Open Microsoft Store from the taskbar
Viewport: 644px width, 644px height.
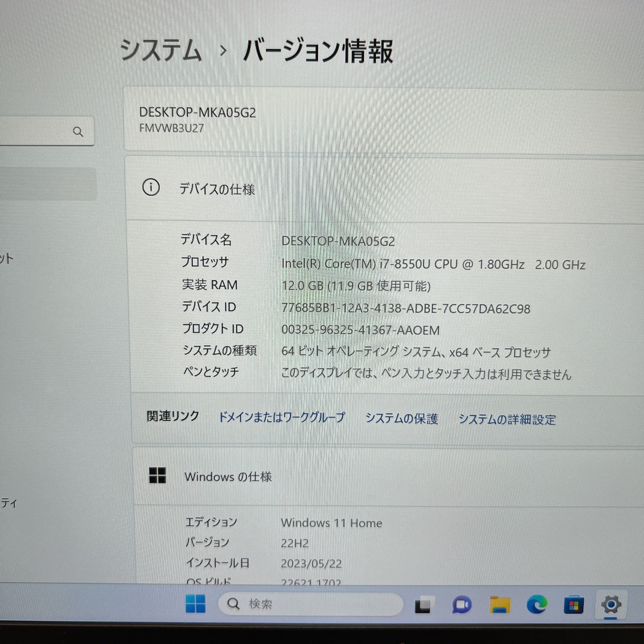574,604
